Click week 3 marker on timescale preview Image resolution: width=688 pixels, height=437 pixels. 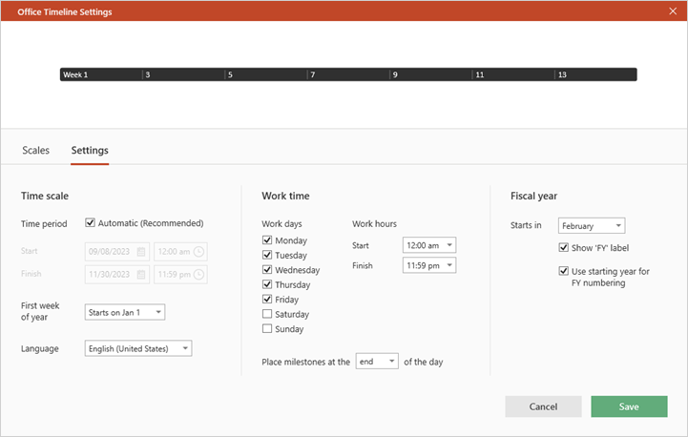pyautogui.click(x=148, y=75)
